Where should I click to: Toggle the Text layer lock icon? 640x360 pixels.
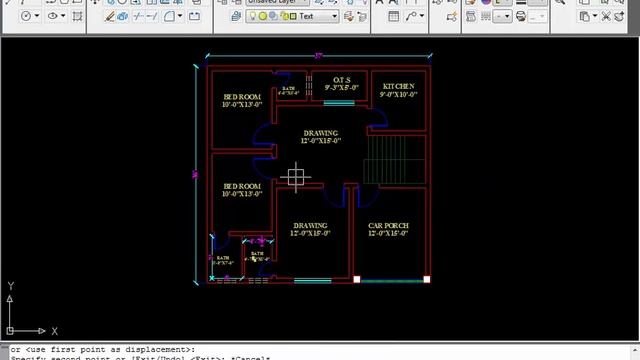pos(284,16)
